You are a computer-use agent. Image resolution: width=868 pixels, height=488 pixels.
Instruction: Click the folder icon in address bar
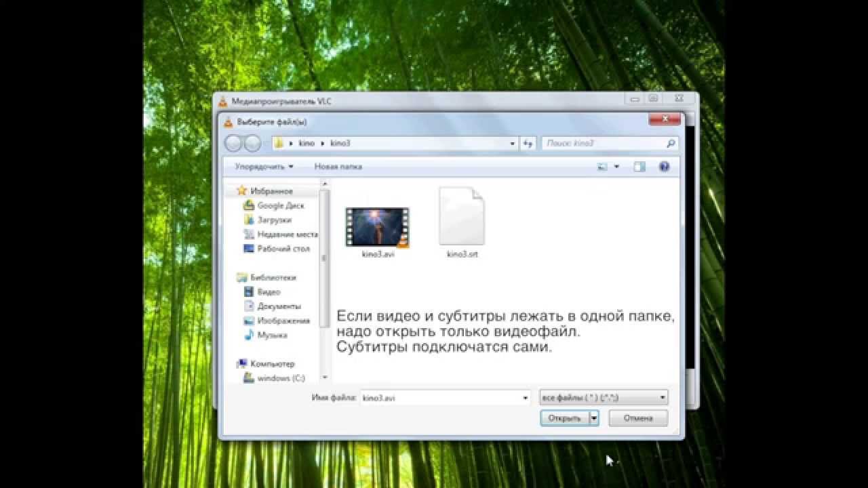278,143
